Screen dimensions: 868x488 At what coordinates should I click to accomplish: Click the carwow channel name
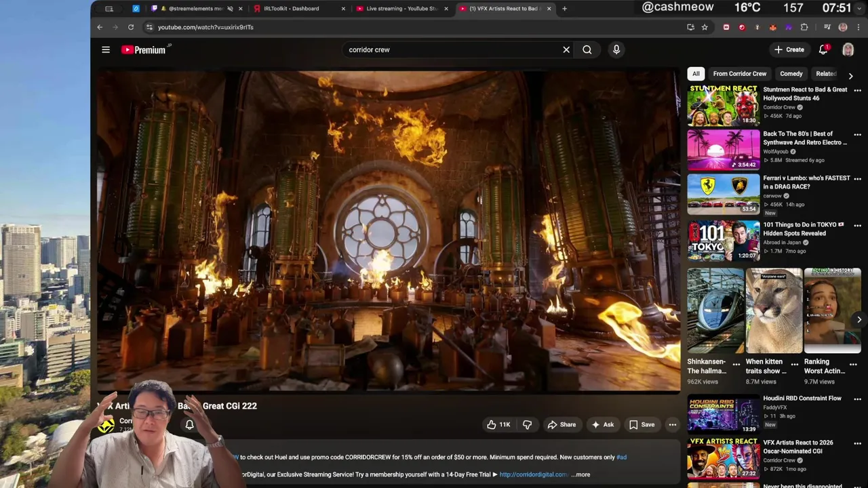(772, 196)
